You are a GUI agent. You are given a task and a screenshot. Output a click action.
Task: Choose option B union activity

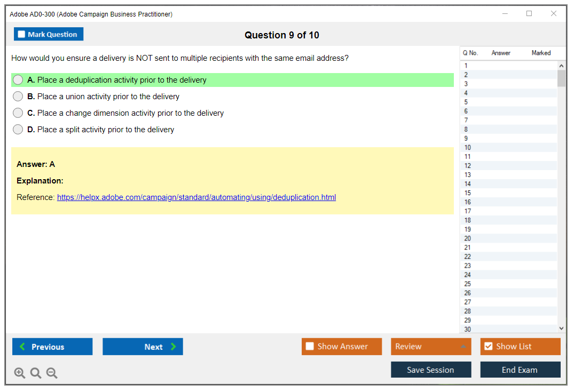(18, 97)
